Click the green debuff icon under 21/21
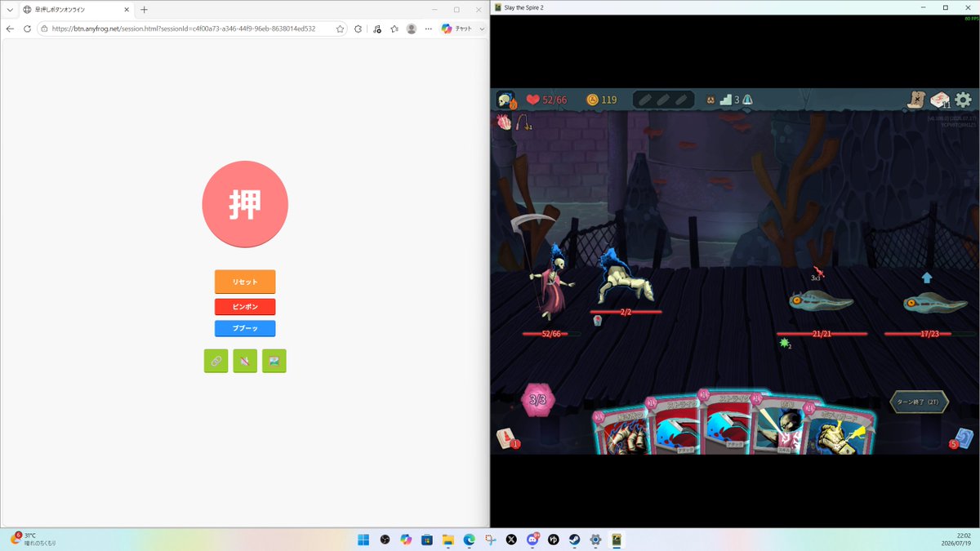980x551 pixels. tap(785, 344)
